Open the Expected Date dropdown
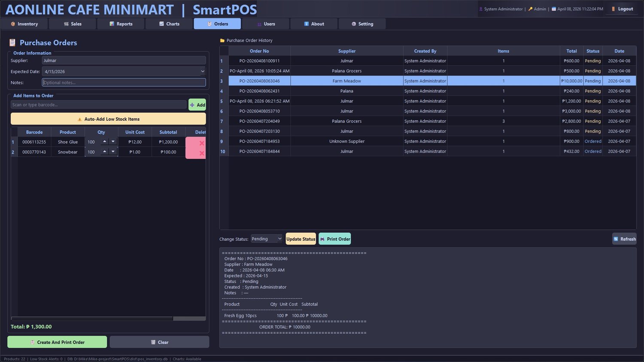Screen dimensions: 644x362 tap(203, 71)
